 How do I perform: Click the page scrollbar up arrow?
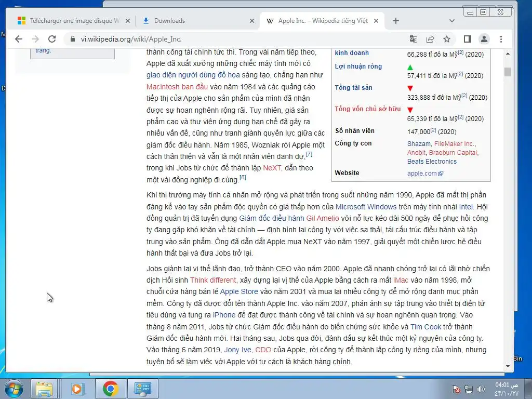click(x=508, y=54)
